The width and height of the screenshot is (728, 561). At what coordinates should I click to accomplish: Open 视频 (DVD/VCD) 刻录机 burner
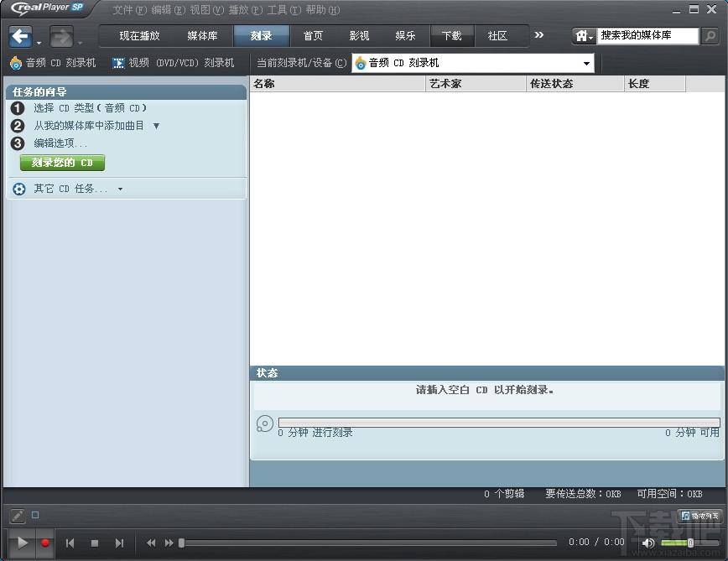click(x=173, y=63)
